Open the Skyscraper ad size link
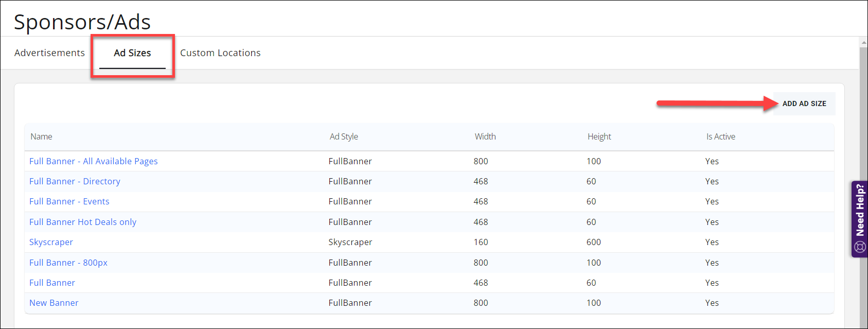Viewport: 868px width, 329px height. coord(51,242)
